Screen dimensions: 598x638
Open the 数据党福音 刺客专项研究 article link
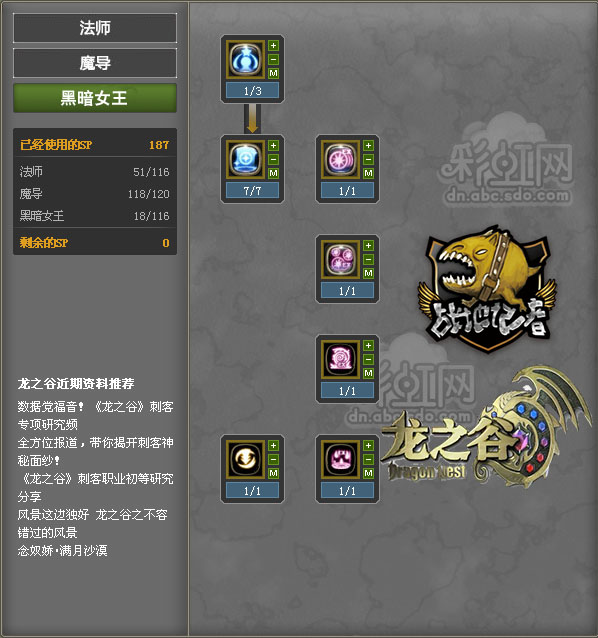(96, 415)
